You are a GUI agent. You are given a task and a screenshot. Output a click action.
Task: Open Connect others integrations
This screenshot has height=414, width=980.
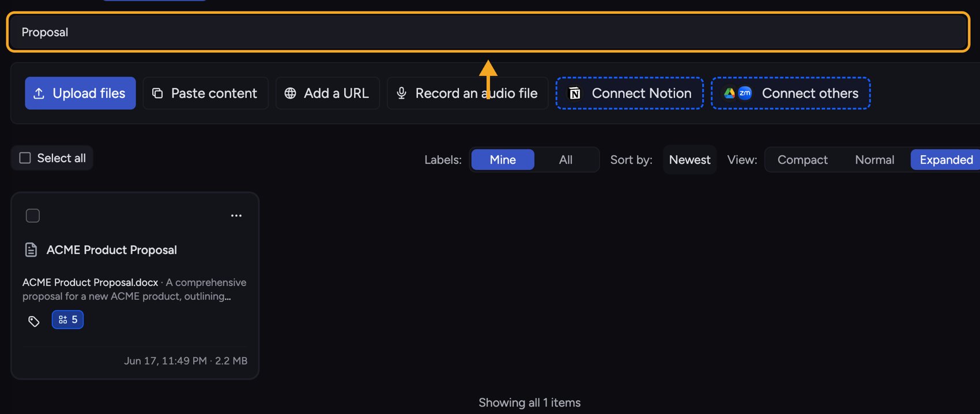pos(790,93)
